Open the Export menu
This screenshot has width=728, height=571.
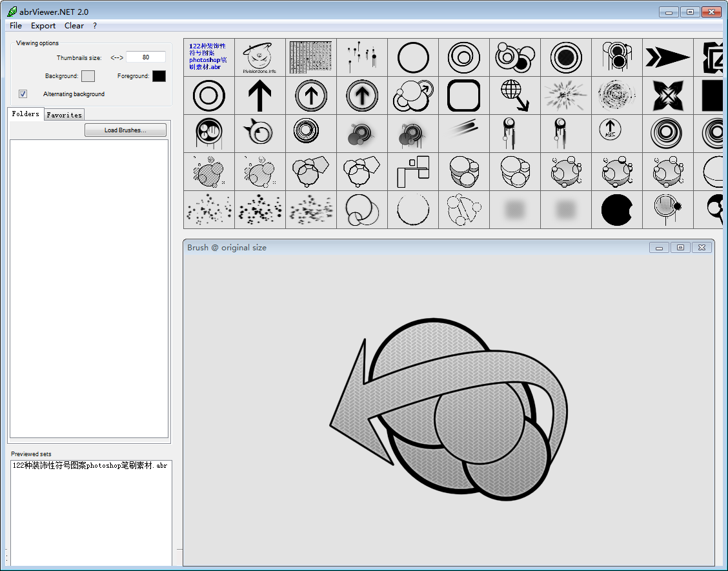point(43,26)
